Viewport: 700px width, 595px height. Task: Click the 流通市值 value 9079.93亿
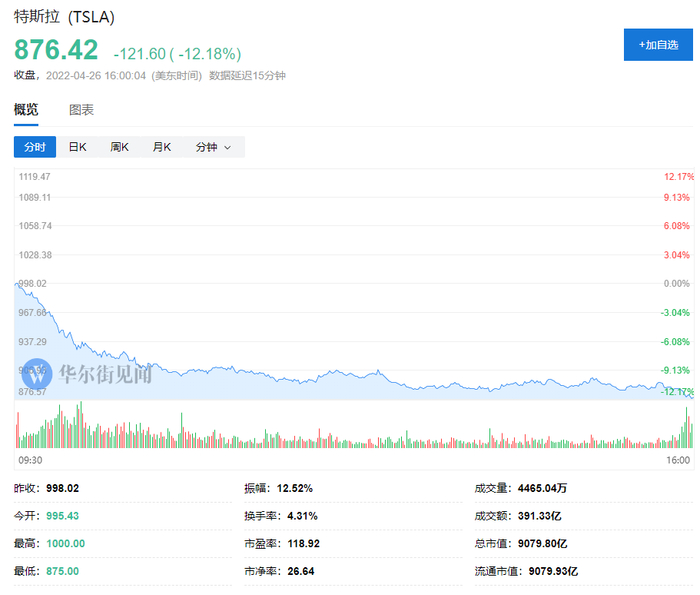(x=553, y=571)
